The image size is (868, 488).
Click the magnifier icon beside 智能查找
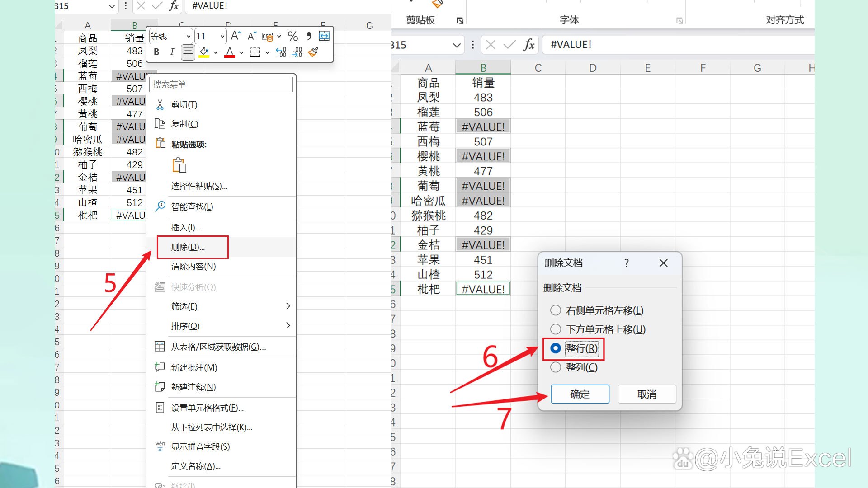coord(160,206)
